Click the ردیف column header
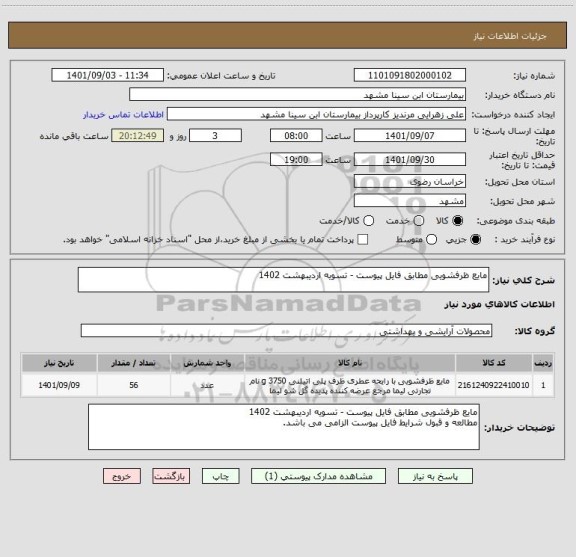 (x=543, y=363)
